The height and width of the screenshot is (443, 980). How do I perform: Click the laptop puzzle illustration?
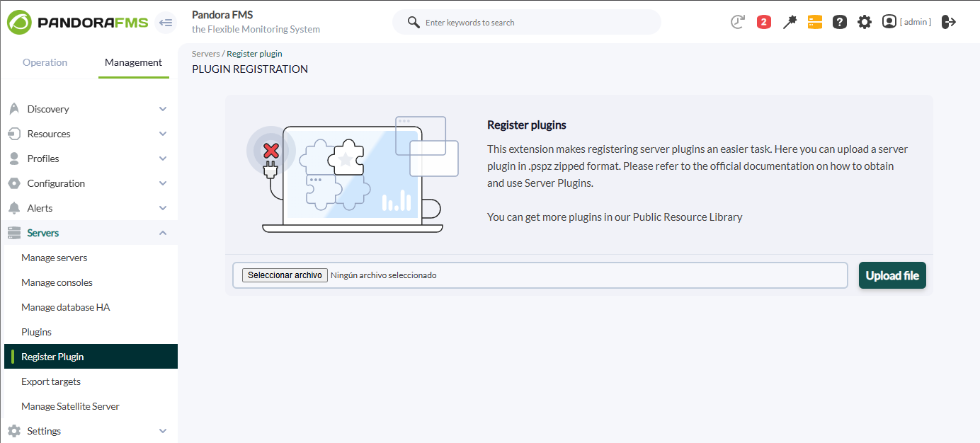click(x=353, y=174)
